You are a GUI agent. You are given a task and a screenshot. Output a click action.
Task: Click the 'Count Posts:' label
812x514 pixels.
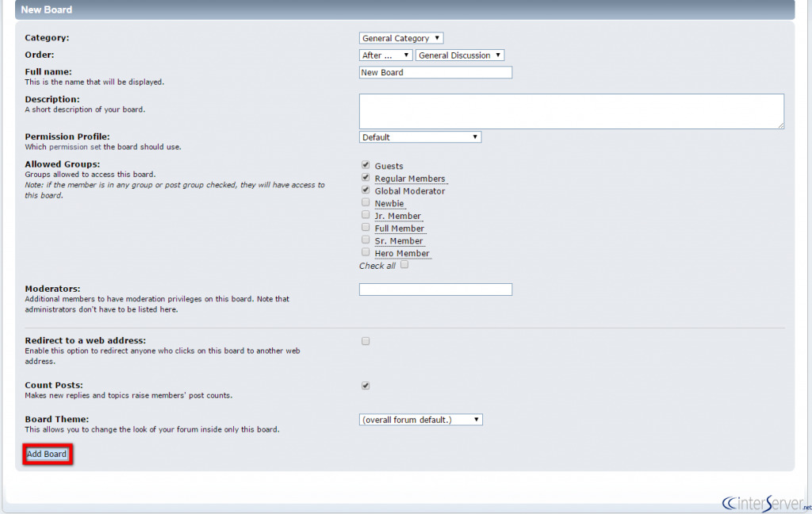pos(54,385)
